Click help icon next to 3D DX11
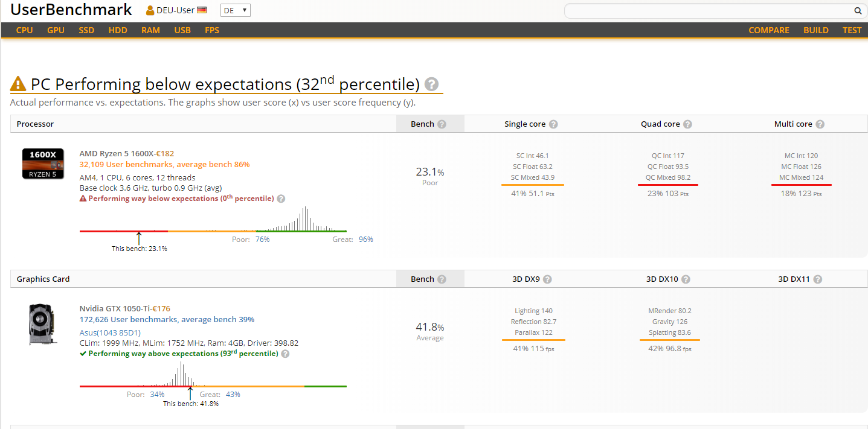 (817, 279)
